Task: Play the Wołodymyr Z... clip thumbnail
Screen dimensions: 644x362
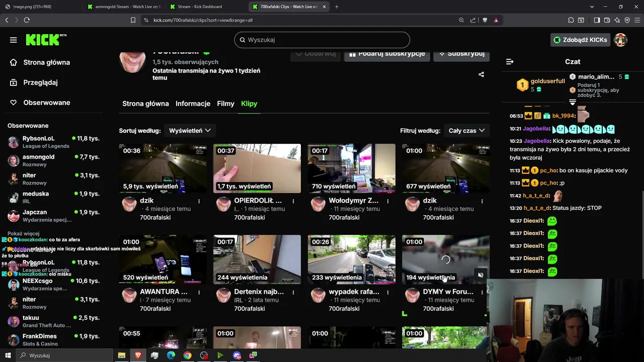Action: 352,168
